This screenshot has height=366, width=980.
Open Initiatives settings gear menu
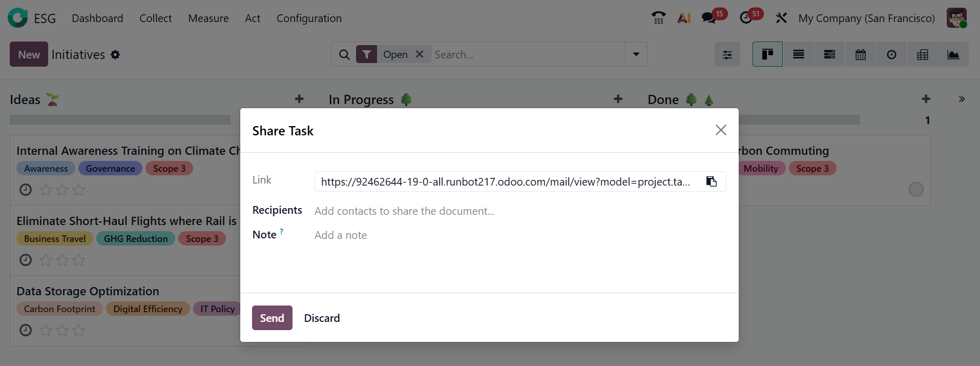pos(115,54)
